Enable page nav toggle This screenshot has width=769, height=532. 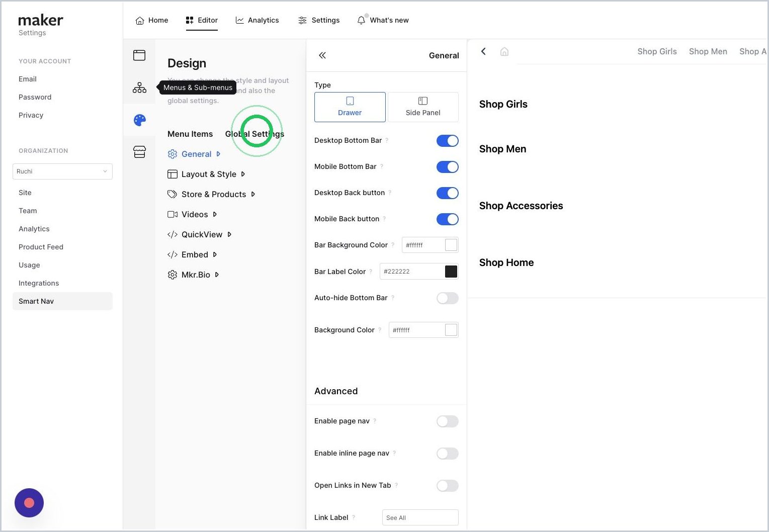448,421
